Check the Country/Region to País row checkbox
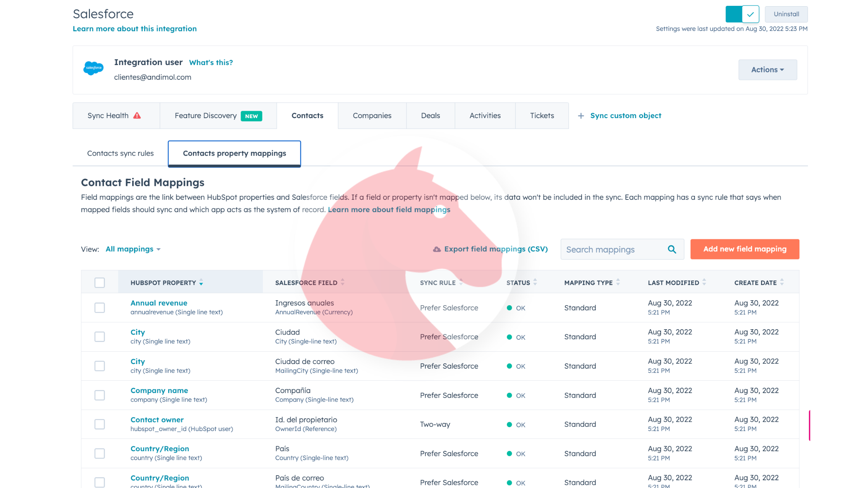Image resolution: width=868 pixels, height=488 pixels. (x=100, y=454)
